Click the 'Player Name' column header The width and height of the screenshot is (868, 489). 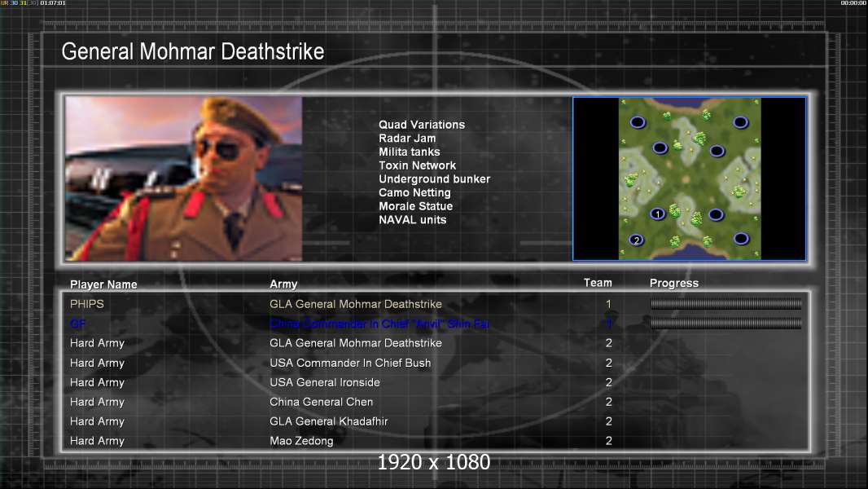tap(103, 284)
